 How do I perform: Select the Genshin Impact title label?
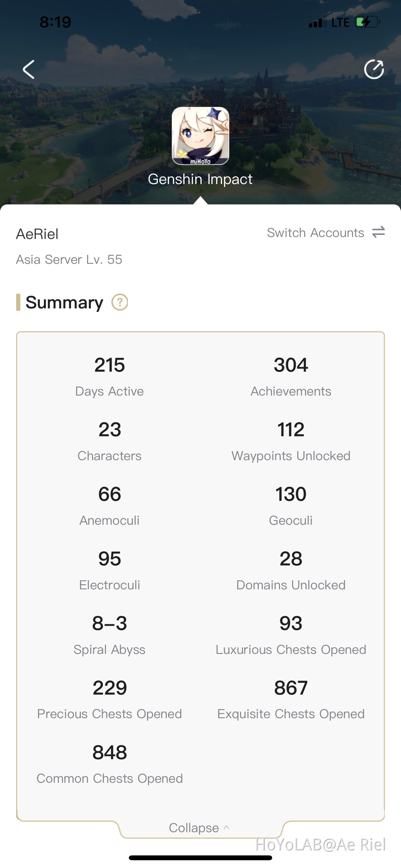(200, 179)
